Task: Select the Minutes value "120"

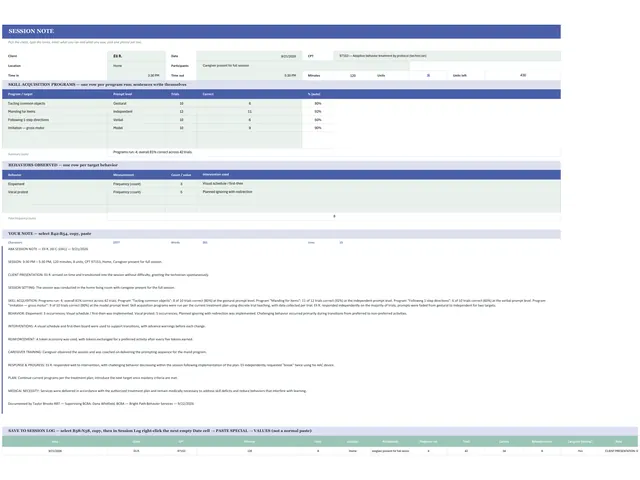Action: (x=353, y=76)
